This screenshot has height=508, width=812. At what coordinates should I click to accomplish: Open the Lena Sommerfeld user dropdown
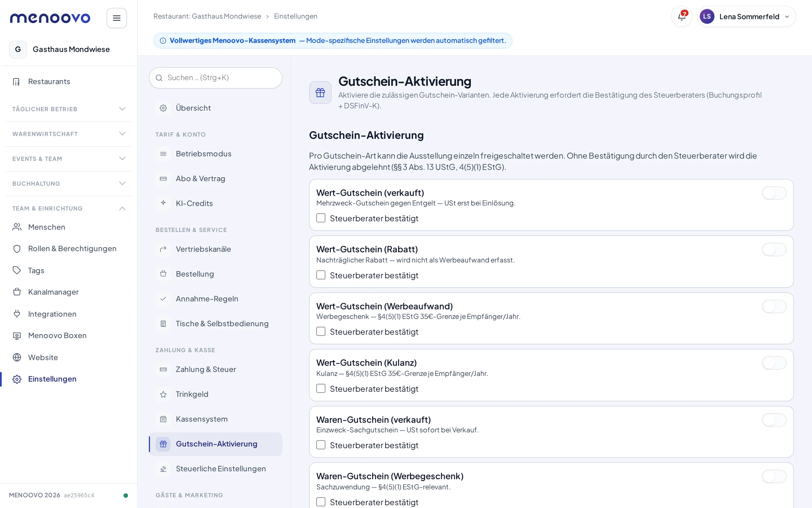click(746, 16)
